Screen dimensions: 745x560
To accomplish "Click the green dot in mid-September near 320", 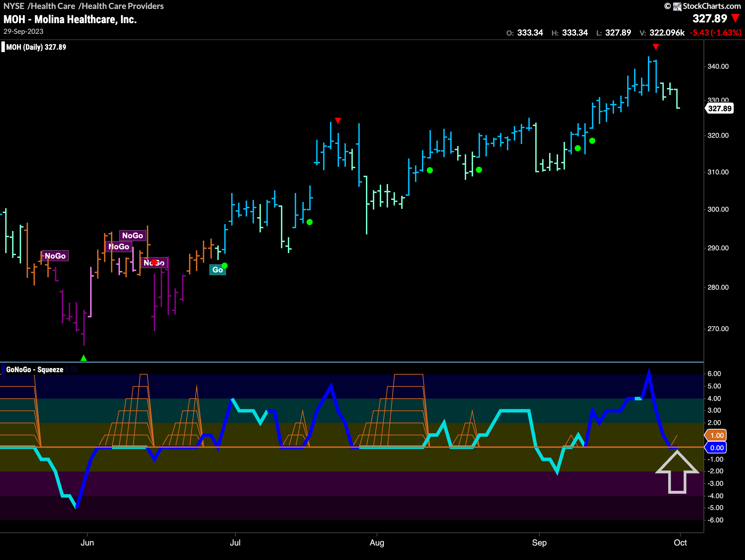I will [x=592, y=141].
